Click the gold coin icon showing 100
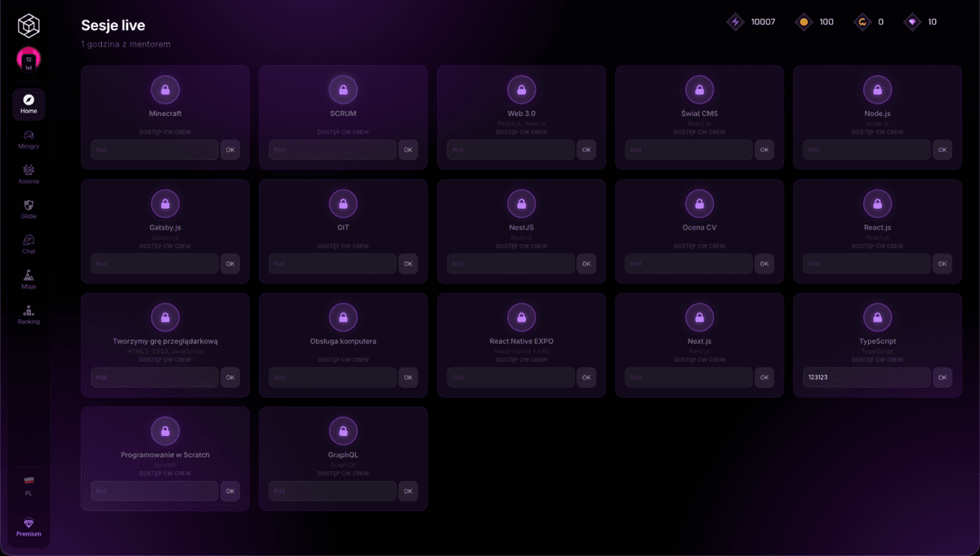Image resolution: width=980 pixels, height=556 pixels. pyautogui.click(x=804, y=22)
